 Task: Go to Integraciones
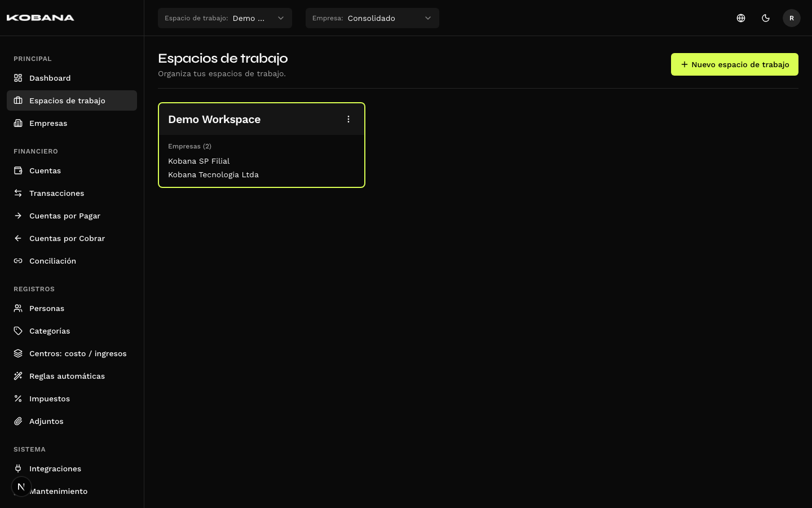pyautogui.click(x=72, y=468)
